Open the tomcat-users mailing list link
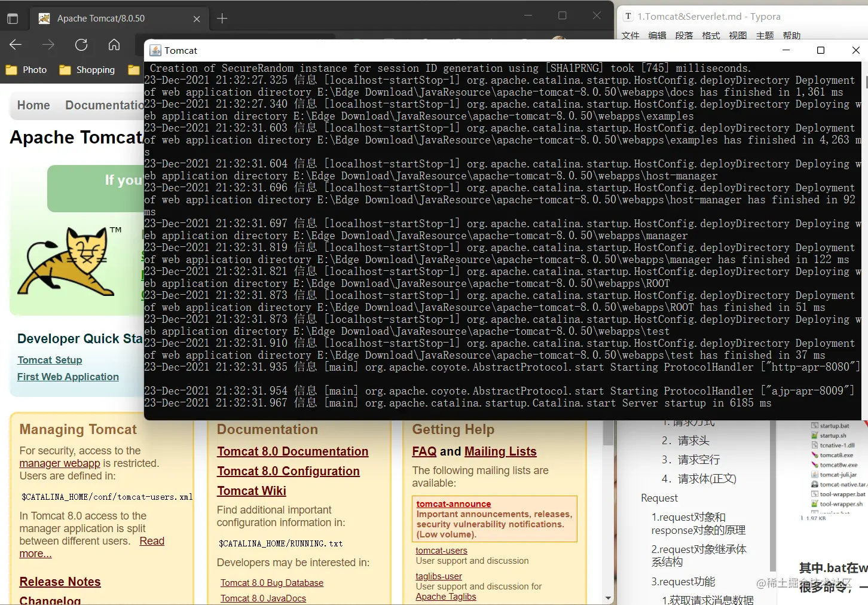 coord(442,551)
